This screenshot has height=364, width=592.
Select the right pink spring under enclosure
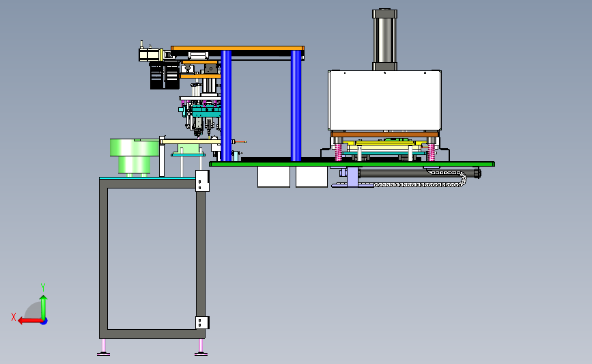click(x=431, y=152)
